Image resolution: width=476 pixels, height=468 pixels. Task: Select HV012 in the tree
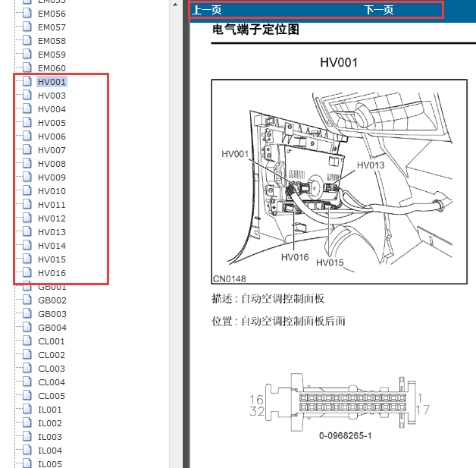coord(52,218)
